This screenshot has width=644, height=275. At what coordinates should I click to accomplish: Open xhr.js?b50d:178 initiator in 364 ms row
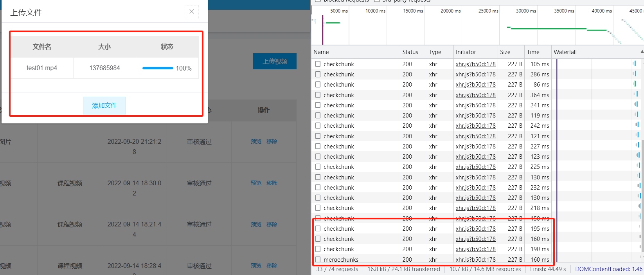(475, 95)
